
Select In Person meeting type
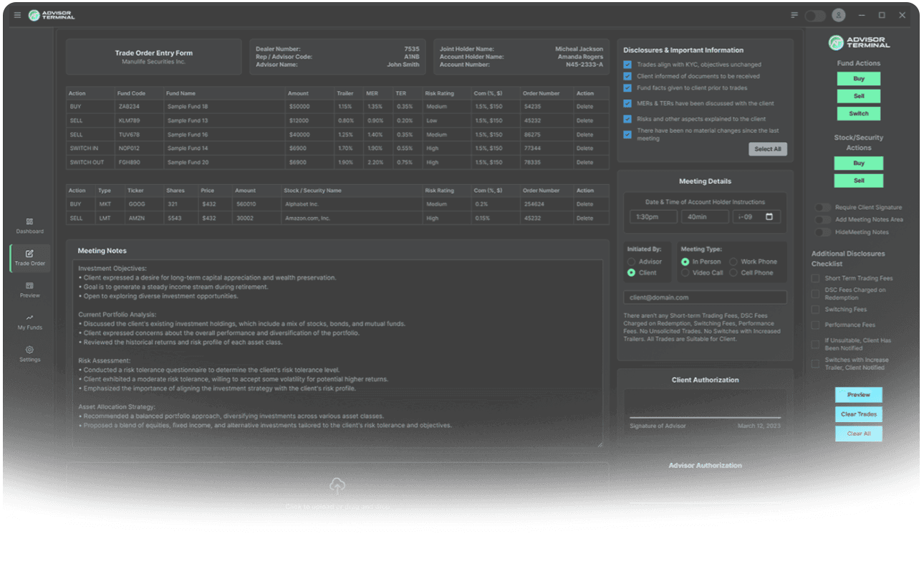685,262
